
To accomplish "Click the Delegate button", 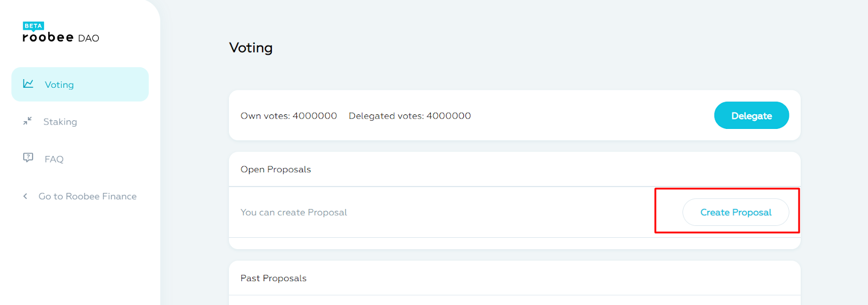I will click(751, 115).
